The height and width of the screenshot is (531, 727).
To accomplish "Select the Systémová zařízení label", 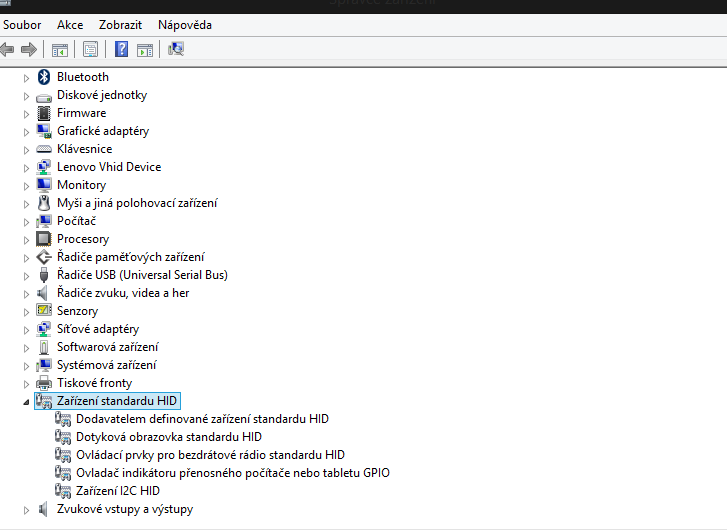I will point(107,365).
